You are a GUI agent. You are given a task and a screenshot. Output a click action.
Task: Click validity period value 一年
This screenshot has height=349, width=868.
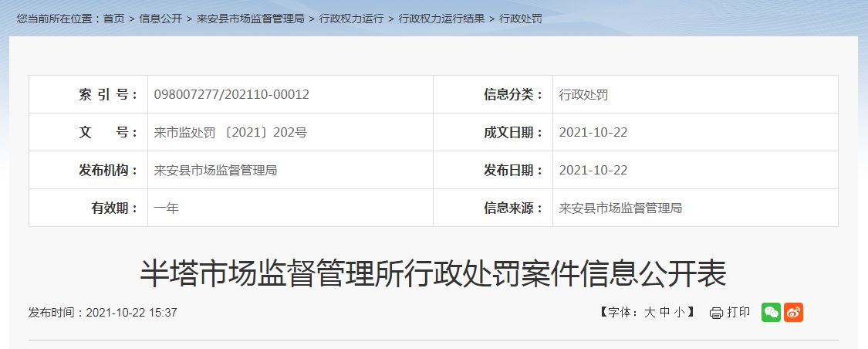[166, 208]
